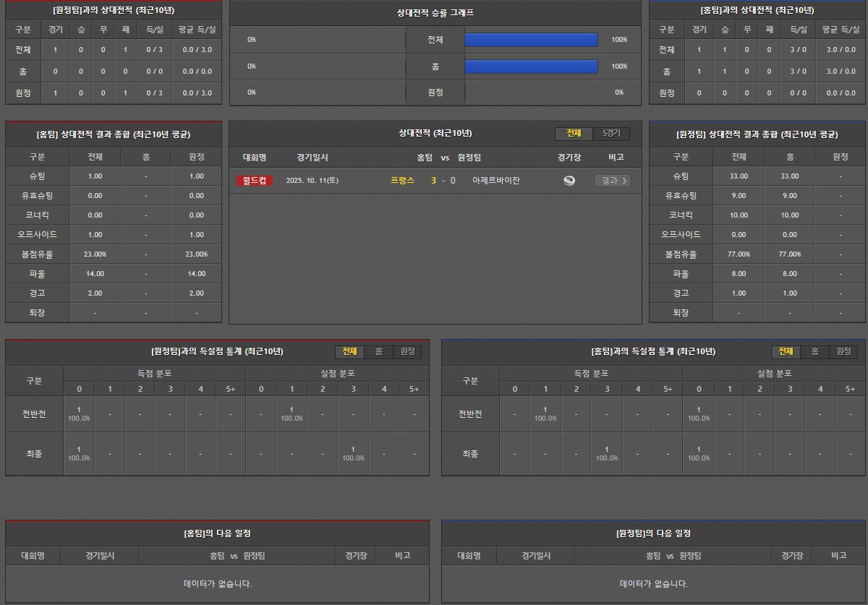Open the 결과 button for the France match
This screenshot has width=868, height=605.
pos(612,181)
